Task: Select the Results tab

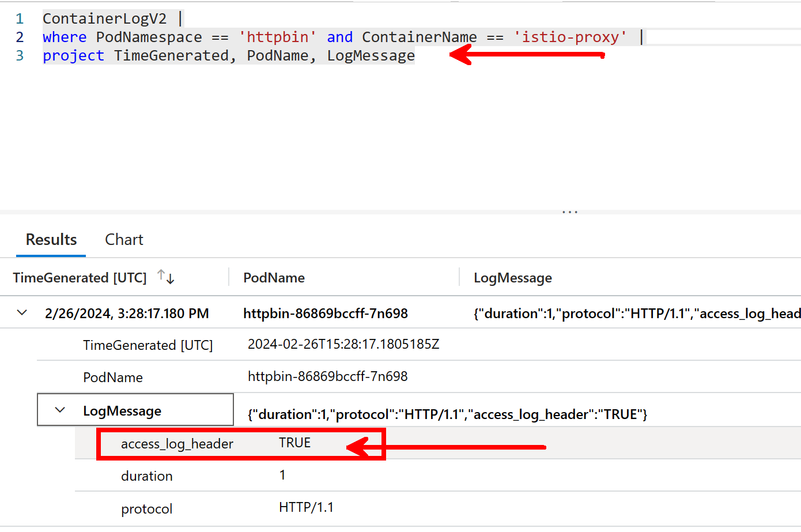Action: tap(51, 240)
